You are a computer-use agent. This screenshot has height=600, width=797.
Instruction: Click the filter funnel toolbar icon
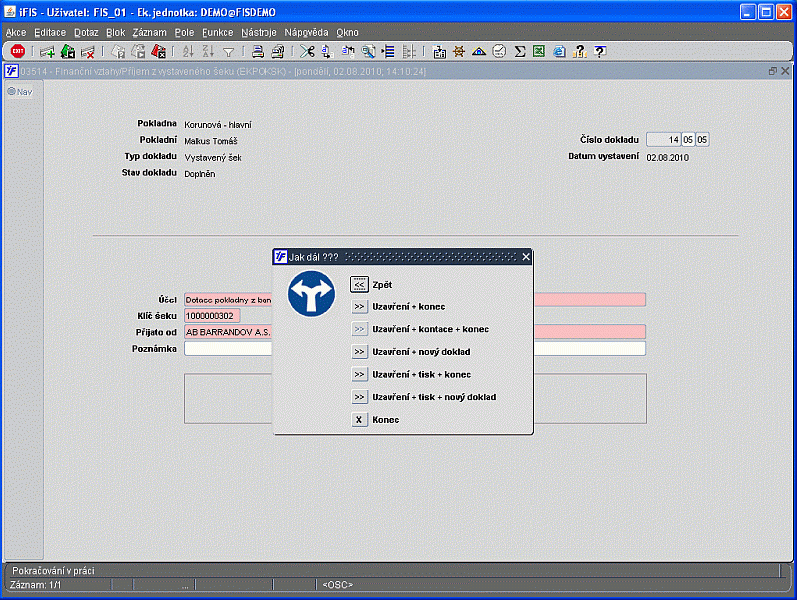tap(228, 51)
